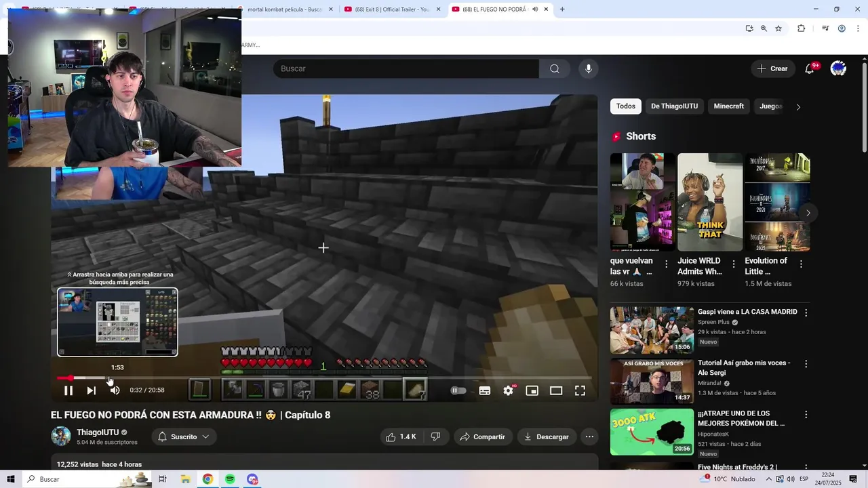Search with the magnifier icon

point(555,68)
